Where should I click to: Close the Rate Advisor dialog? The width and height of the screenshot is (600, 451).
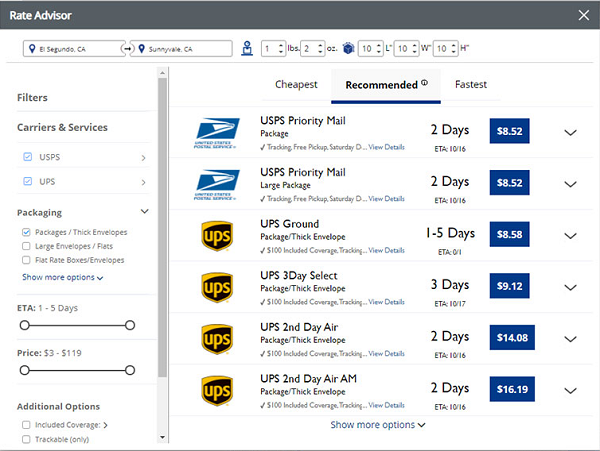[584, 15]
